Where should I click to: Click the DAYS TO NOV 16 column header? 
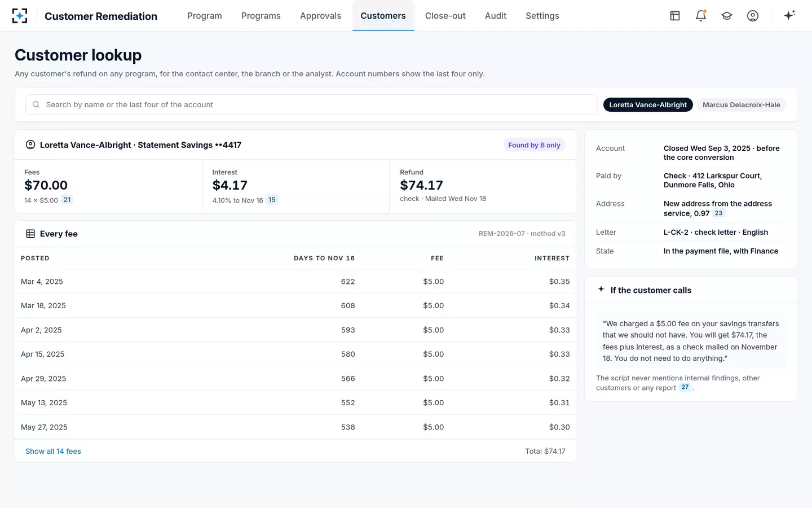coord(324,258)
